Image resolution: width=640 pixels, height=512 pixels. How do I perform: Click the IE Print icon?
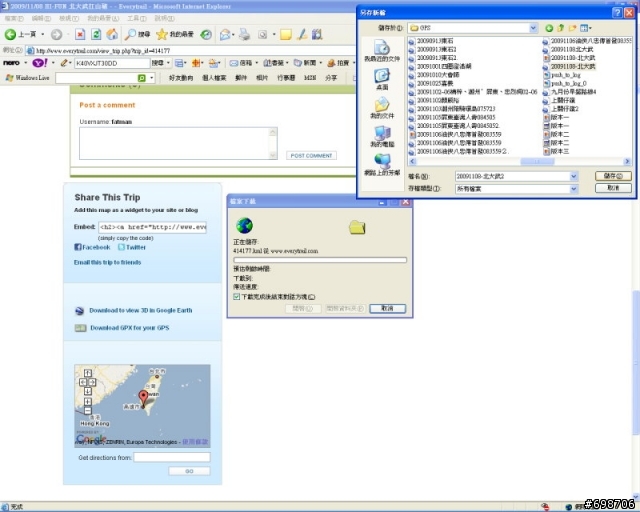244,34
